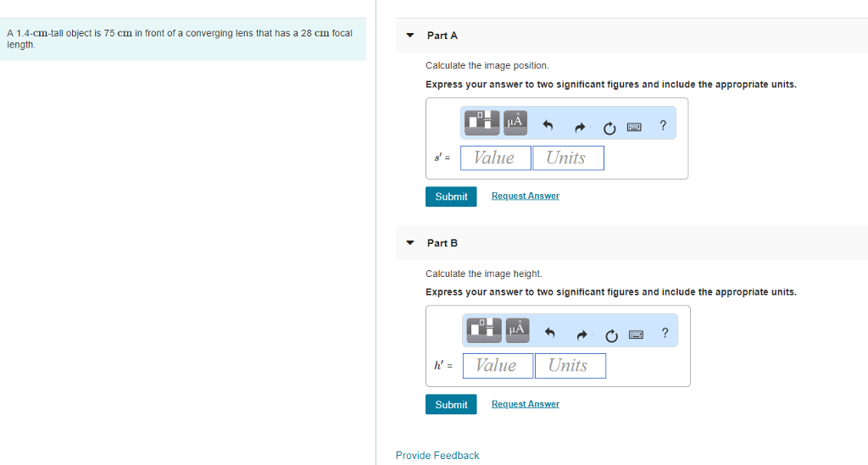The width and height of the screenshot is (868, 465).
Task: Collapse the Part A section
Action: 410,36
